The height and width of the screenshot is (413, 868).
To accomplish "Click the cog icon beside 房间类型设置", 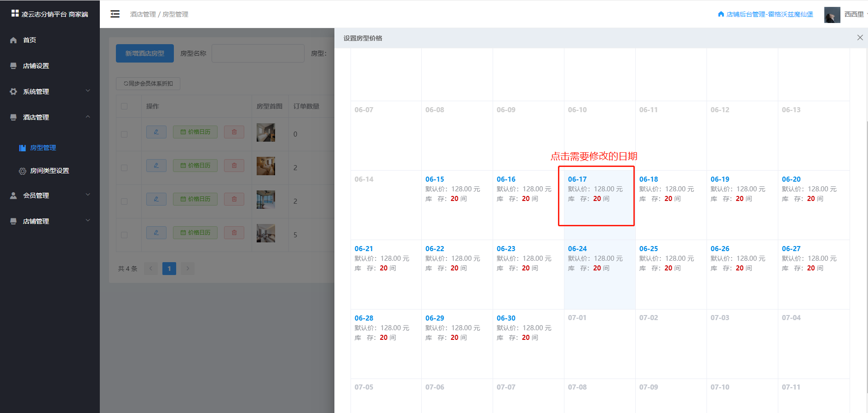I will [x=22, y=171].
